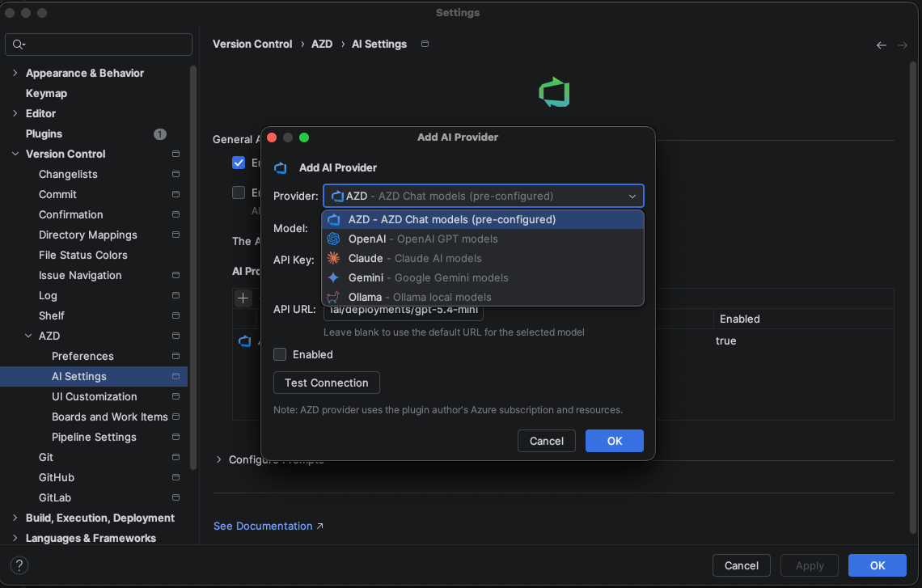Open help with question mark icon

coord(19,565)
